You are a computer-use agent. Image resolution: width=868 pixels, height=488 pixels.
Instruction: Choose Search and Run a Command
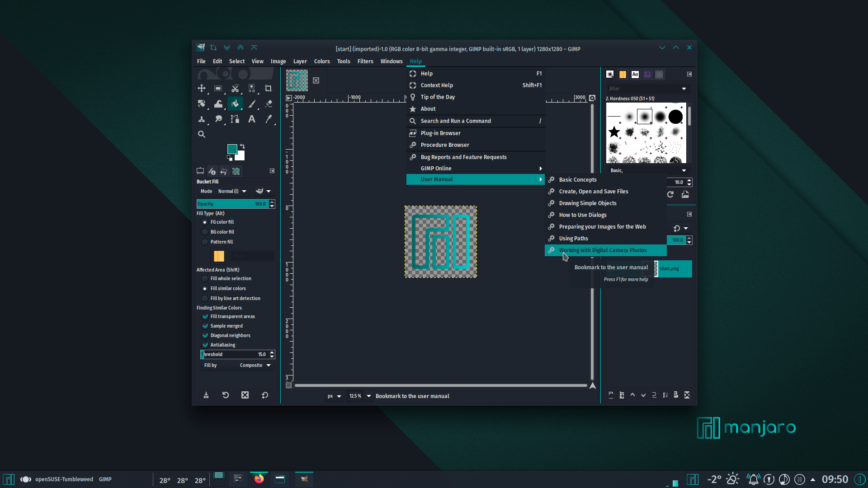[x=476, y=121]
